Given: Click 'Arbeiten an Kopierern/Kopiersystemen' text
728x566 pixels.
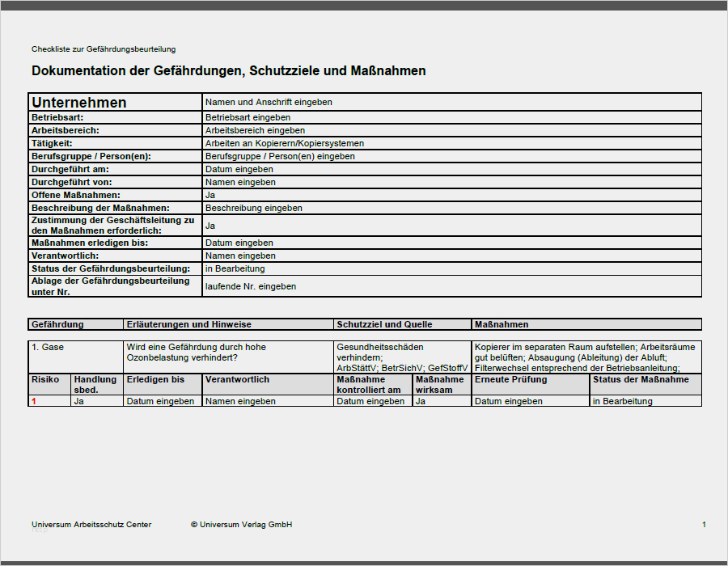Looking at the screenshot, I should click(x=285, y=143).
